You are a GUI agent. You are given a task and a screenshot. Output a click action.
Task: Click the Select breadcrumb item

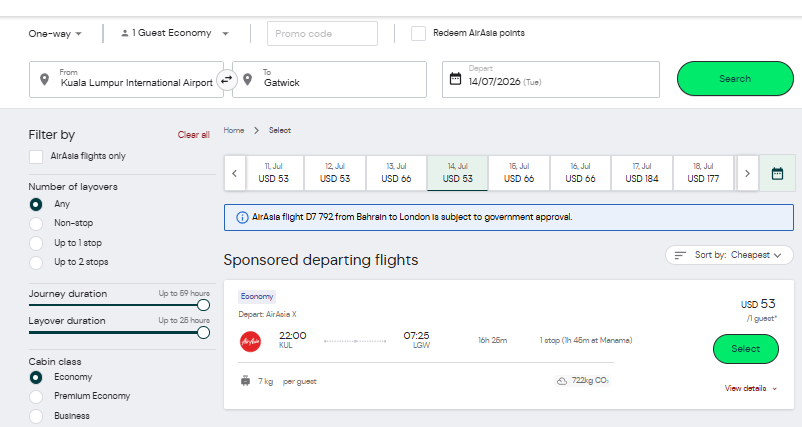tap(280, 130)
